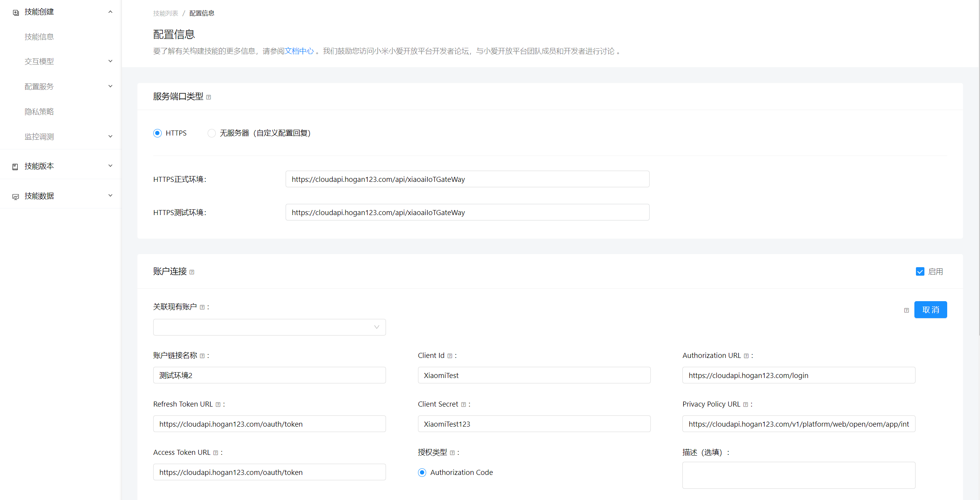Click the 描述 (选填) text area
Viewport: 980px width, 500px height.
tap(799, 475)
